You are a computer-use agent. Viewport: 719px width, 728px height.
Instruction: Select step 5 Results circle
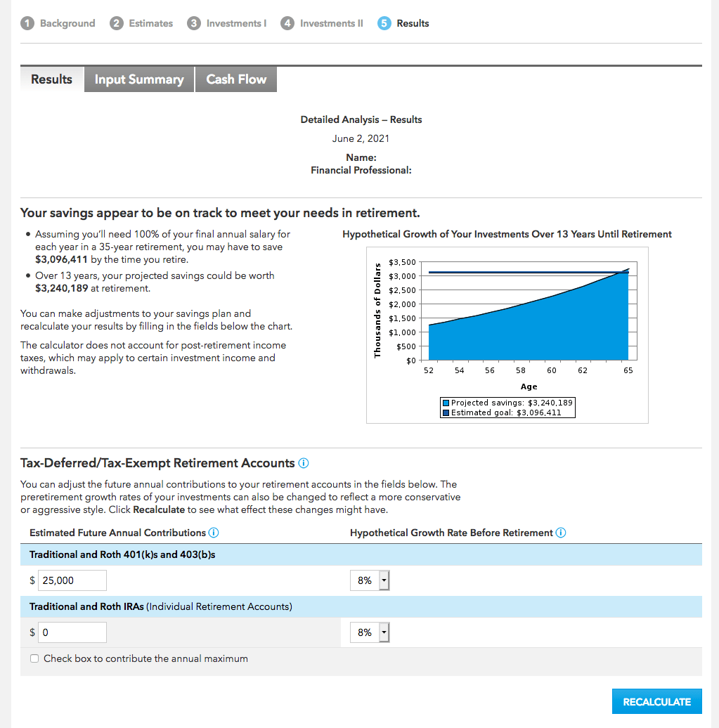[384, 22]
